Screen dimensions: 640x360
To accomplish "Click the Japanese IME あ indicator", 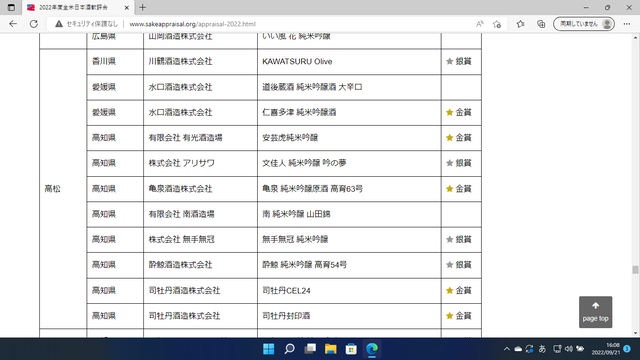I will pyautogui.click(x=542, y=349).
